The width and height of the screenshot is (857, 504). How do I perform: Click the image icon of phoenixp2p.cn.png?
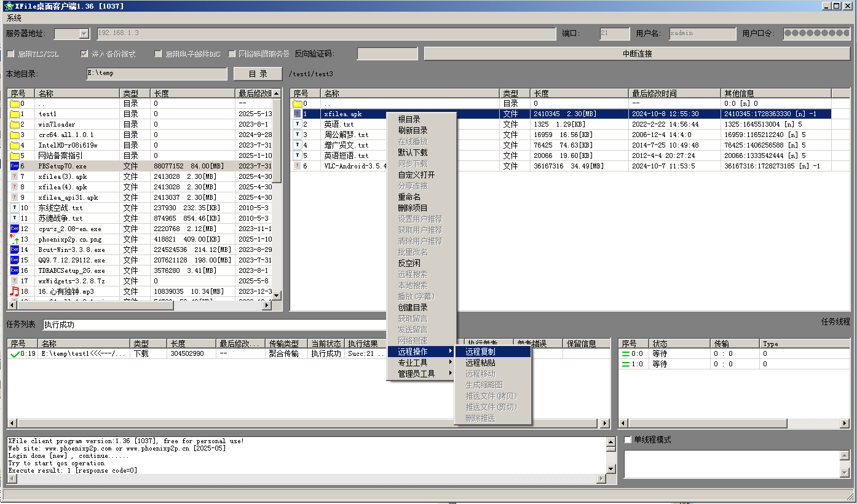point(15,239)
